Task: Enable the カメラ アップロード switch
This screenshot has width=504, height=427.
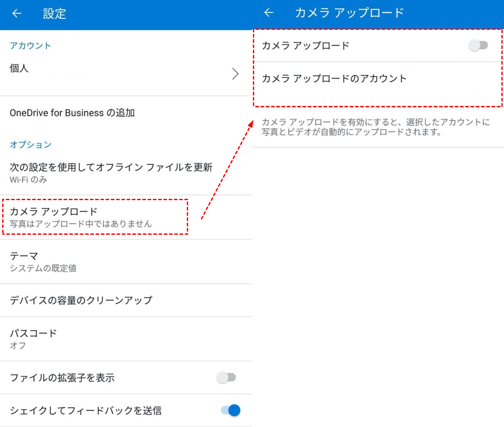Action: click(478, 46)
